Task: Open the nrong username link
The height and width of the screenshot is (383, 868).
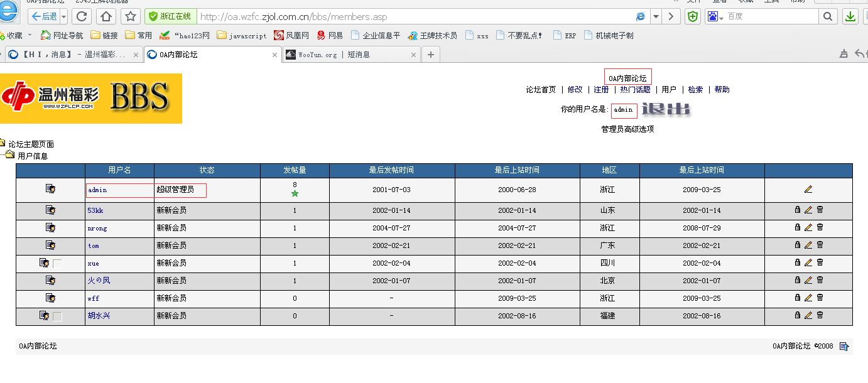Action: [x=97, y=228]
